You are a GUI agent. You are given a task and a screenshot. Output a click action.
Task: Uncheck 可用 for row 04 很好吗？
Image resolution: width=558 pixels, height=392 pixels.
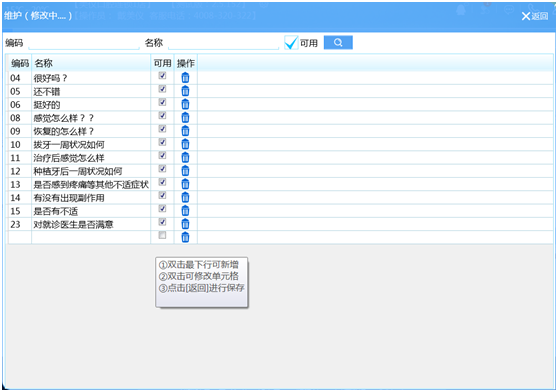click(162, 76)
